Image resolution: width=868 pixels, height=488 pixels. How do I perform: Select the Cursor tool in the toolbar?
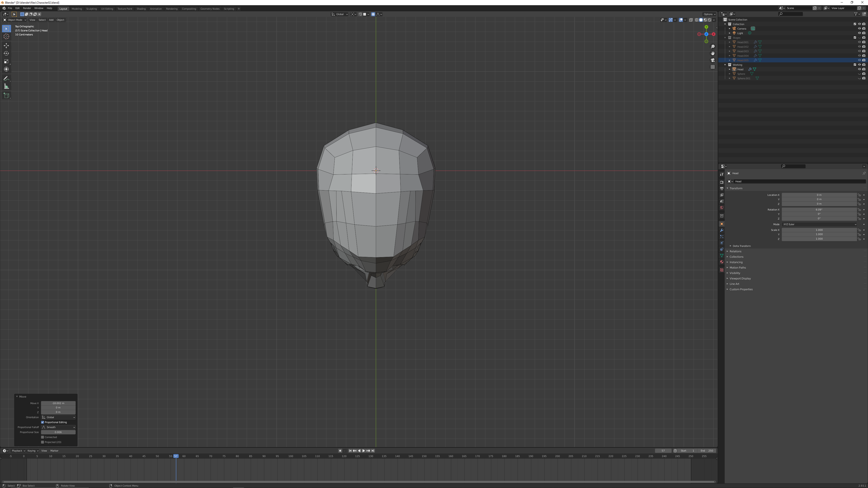pyautogui.click(x=6, y=36)
